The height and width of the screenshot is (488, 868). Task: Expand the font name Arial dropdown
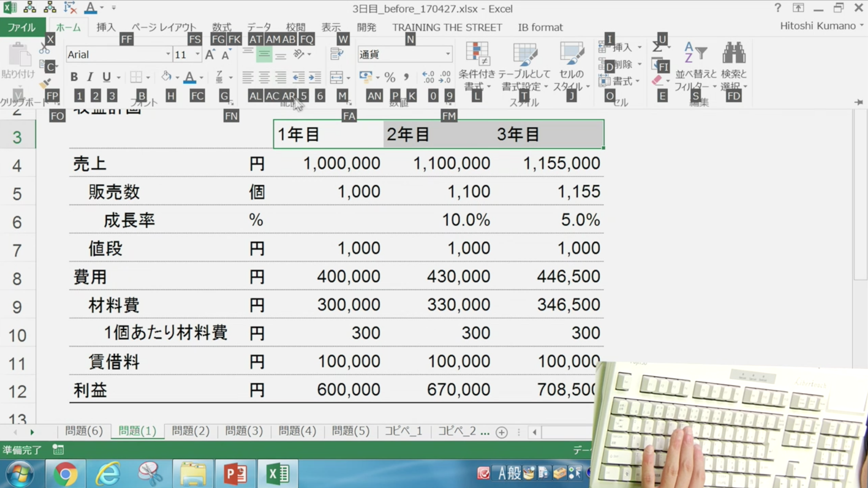[167, 54]
